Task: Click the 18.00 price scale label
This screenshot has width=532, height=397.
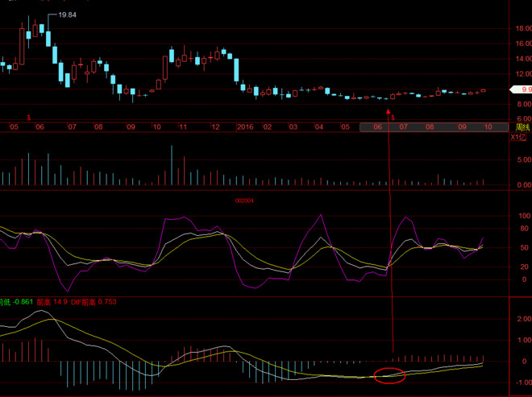Action: [x=523, y=28]
